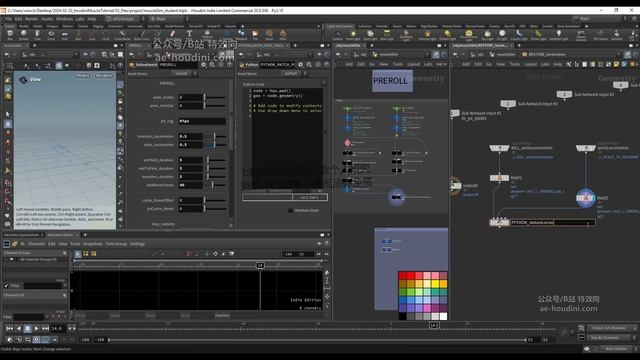The image size is (640, 360).
Task: Select the Torus shelf tool
Action: pyautogui.click(x=51, y=35)
